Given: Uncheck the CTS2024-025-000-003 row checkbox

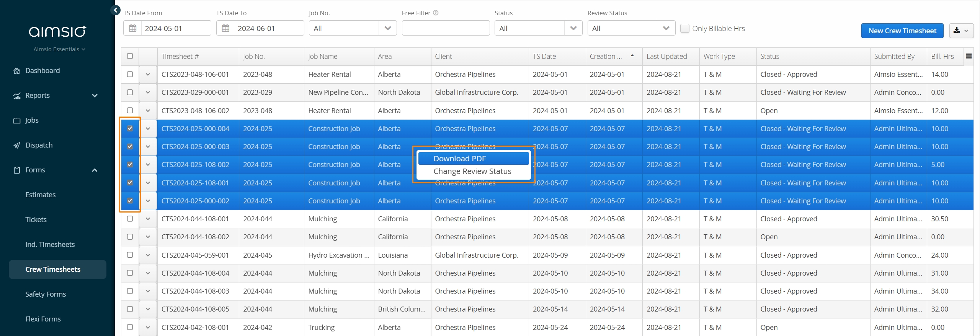Looking at the screenshot, I should pyautogui.click(x=130, y=146).
